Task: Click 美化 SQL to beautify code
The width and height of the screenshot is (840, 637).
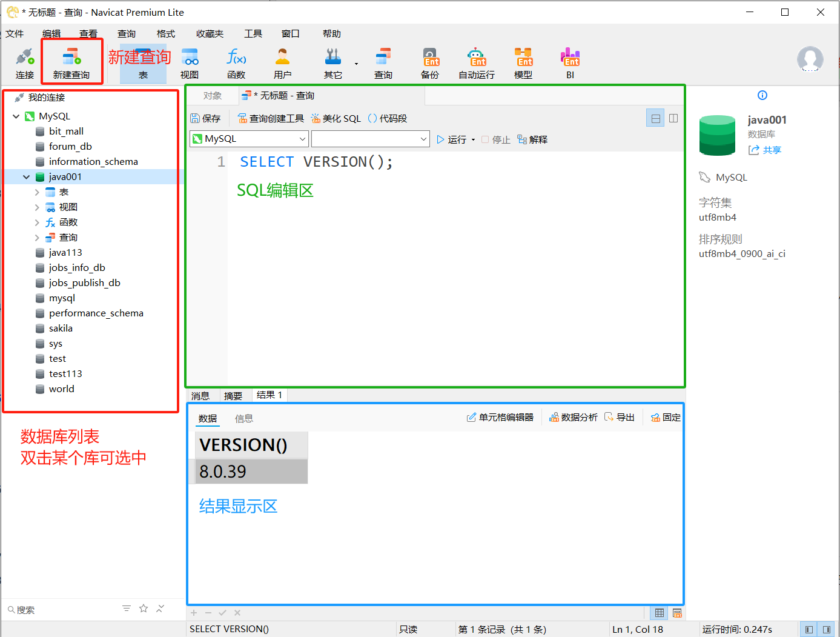Action: [x=336, y=118]
